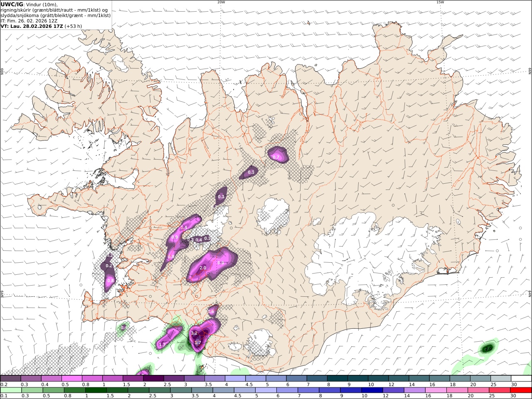Click the 2.0 snowfall value in the large purple area
532x399 pixels.
[203, 268]
